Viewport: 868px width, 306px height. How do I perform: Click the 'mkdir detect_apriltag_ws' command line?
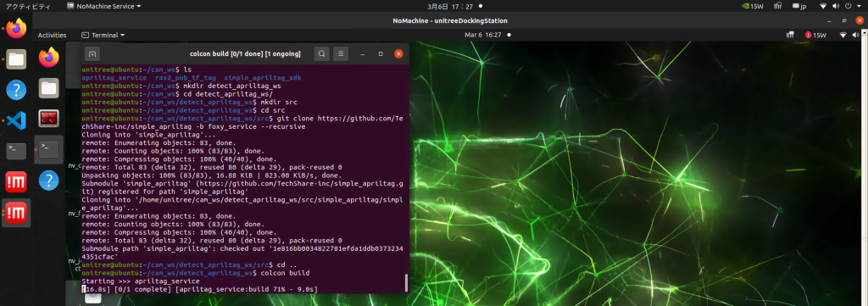pyautogui.click(x=232, y=86)
